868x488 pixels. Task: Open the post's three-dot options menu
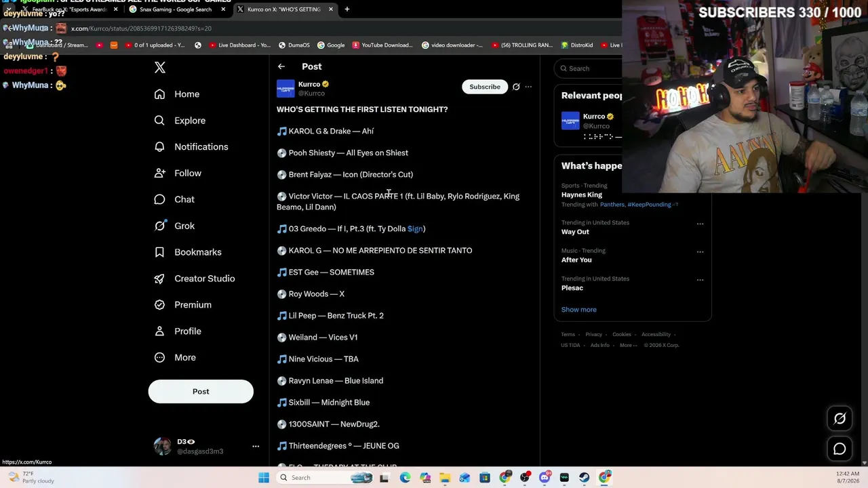[528, 87]
